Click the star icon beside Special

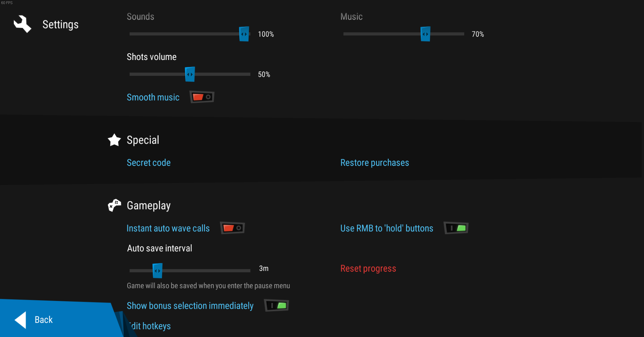[114, 140]
